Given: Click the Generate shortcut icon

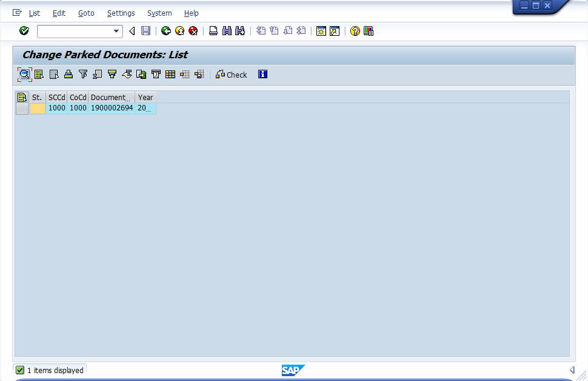Looking at the screenshot, I should click(335, 31).
